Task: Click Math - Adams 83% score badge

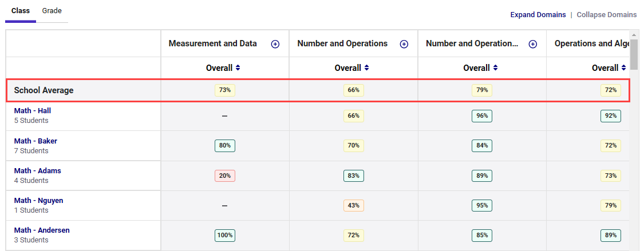Action: click(354, 176)
